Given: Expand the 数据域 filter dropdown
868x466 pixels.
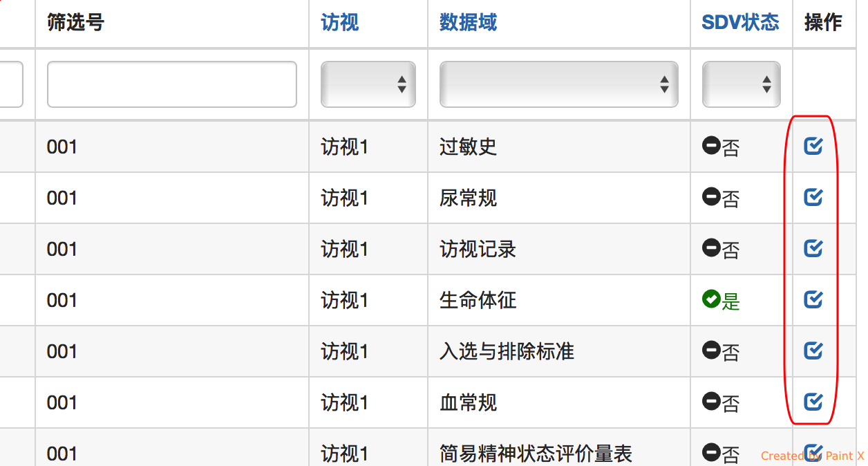Looking at the screenshot, I should coord(558,84).
